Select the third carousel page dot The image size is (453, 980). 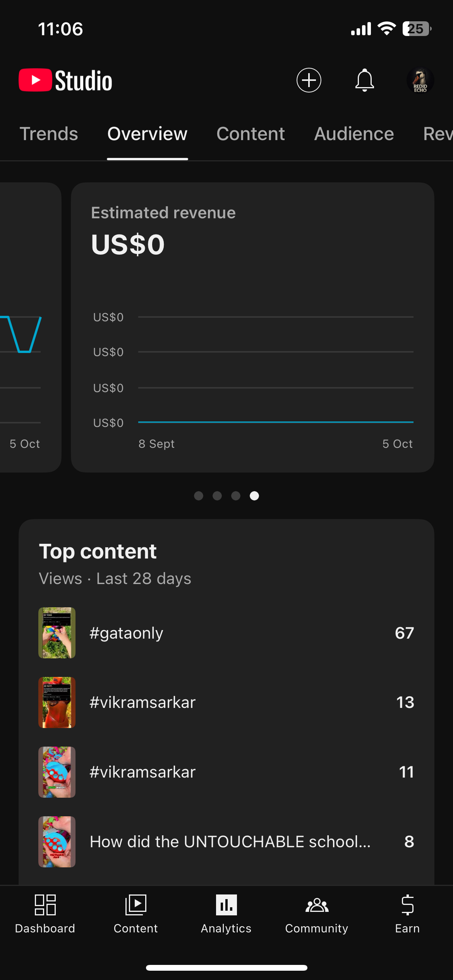[x=236, y=496]
